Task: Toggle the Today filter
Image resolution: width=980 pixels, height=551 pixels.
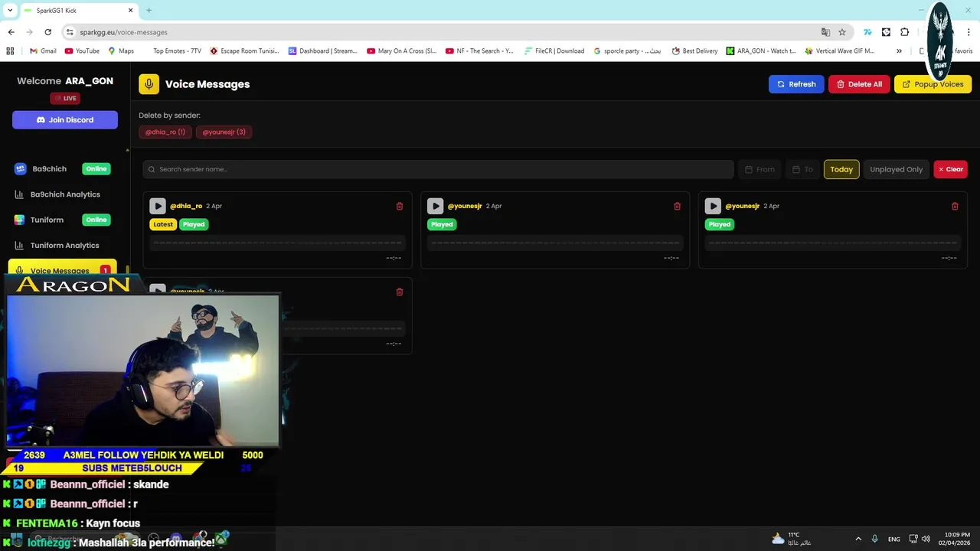Action: tap(841, 169)
